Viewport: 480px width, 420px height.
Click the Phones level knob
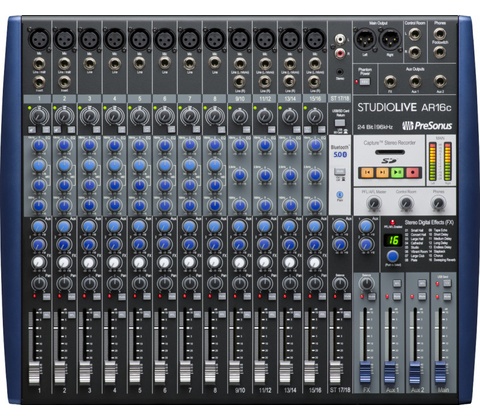point(438,203)
